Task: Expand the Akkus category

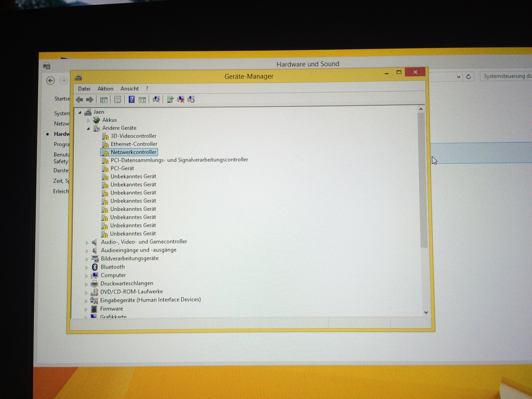Action: 88,120
